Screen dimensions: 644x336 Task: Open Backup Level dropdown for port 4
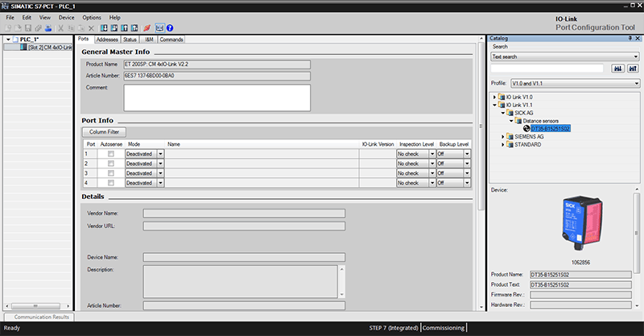(467, 183)
